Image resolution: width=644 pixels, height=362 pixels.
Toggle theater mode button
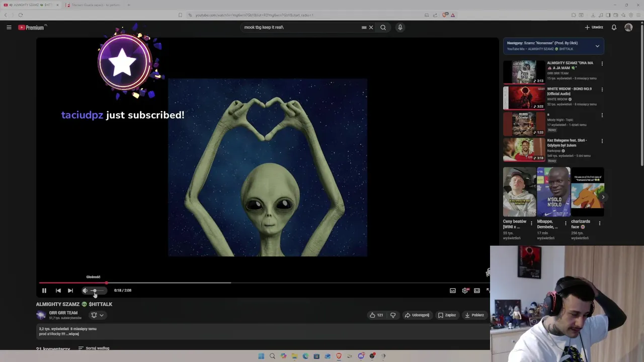[x=477, y=290]
